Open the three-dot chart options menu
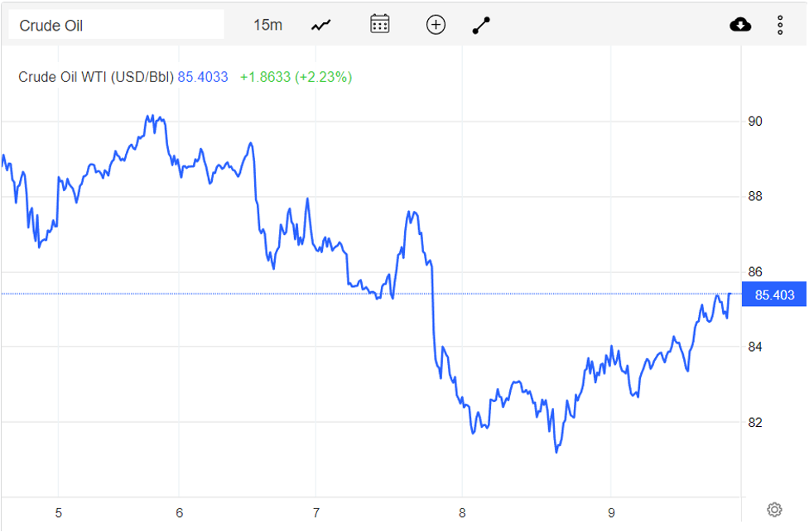The height and width of the screenshot is (532, 809). click(x=779, y=24)
